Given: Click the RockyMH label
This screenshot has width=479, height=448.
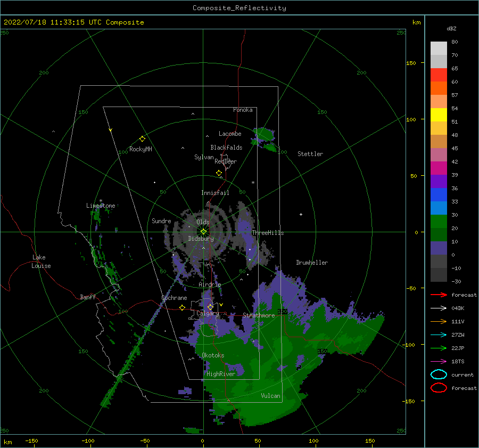Looking at the screenshot, I should point(141,149).
